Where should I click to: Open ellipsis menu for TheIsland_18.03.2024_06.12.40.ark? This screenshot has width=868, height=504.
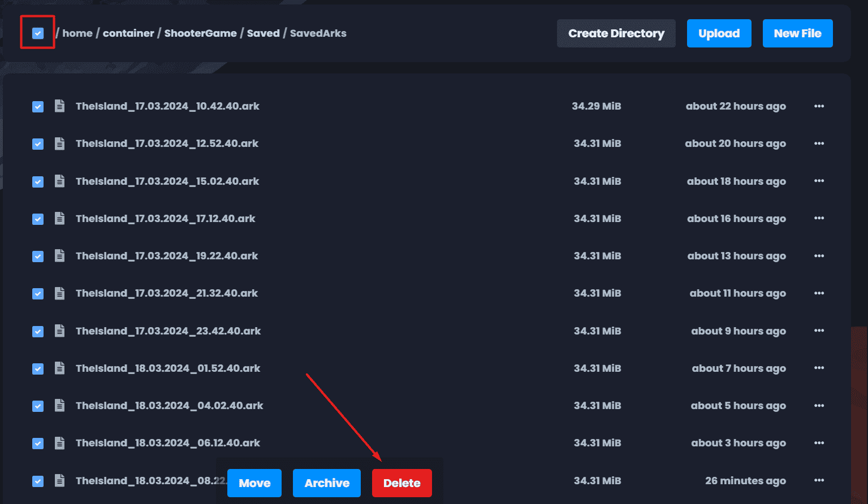coord(819,443)
